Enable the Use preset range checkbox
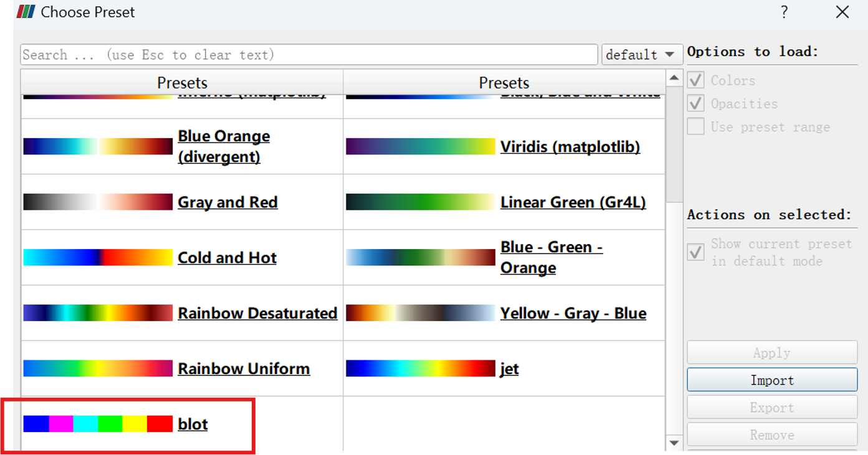 click(695, 127)
